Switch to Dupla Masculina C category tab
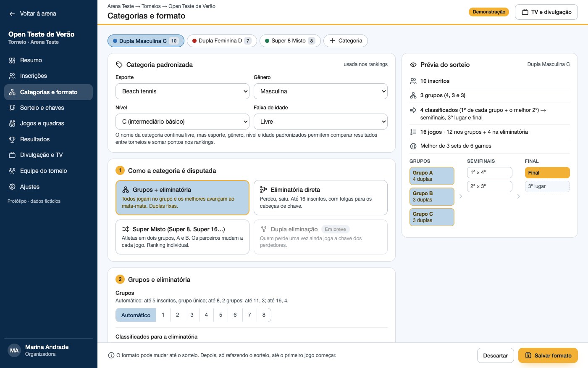 (146, 41)
